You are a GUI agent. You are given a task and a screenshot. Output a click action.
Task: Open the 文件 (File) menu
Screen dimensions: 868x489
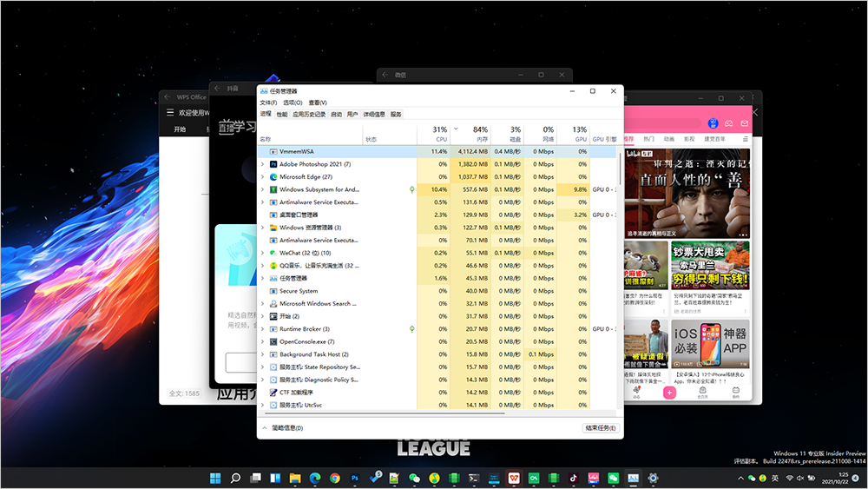pos(267,102)
